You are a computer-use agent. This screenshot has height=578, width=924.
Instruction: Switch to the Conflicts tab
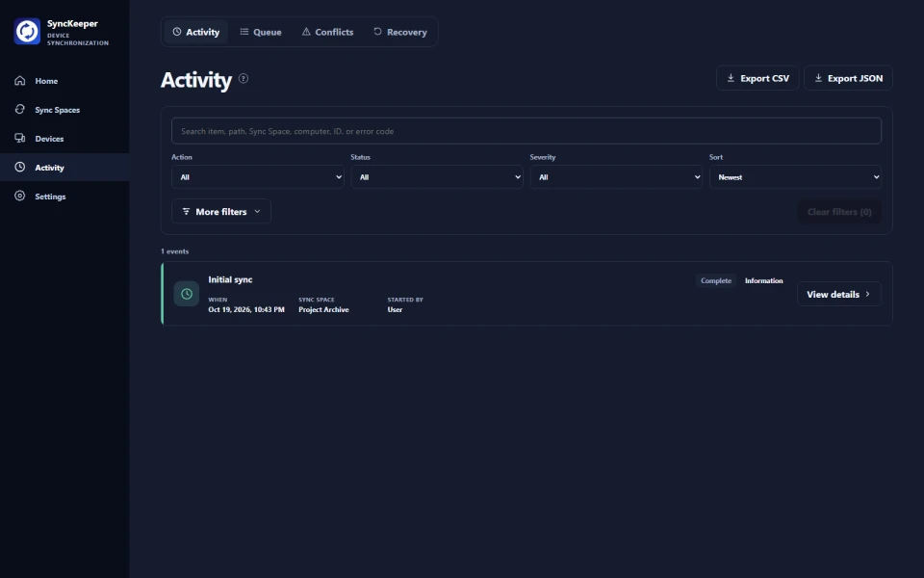click(x=327, y=32)
